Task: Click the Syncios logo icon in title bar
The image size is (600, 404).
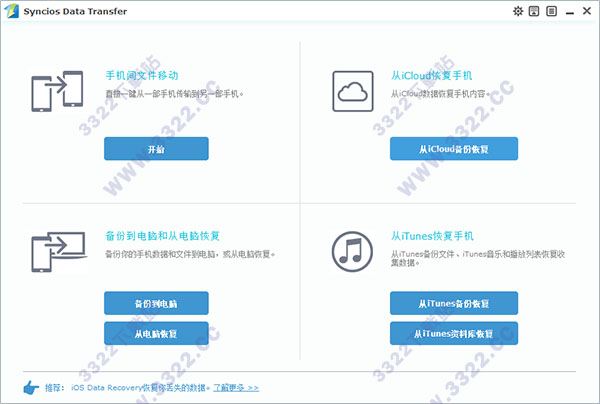Action: pos(11,11)
